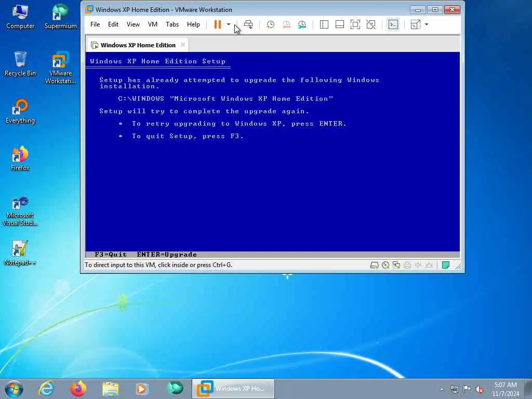The width and height of the screenshot is (532, 399).
Task: Expand the stretch guest dropdown arrow
Action: point(427,24)
